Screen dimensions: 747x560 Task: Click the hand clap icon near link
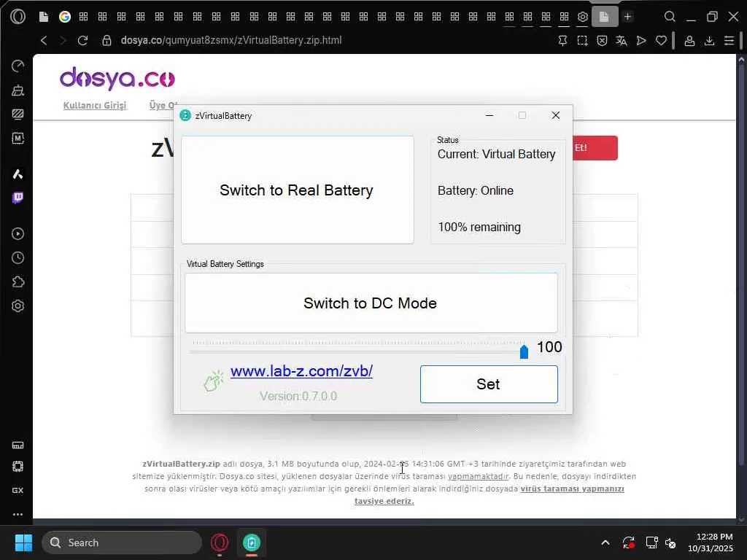pyautogui.click(x=214, y=381)
